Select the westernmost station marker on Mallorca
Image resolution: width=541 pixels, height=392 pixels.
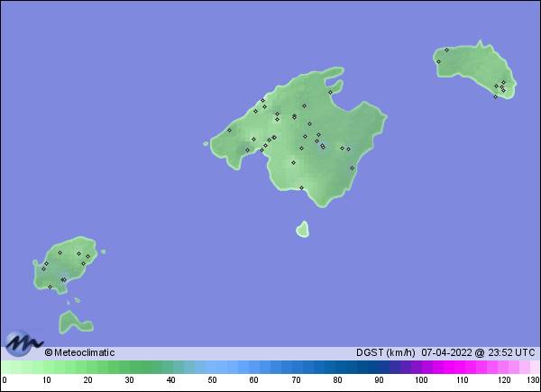coord(229,131)
